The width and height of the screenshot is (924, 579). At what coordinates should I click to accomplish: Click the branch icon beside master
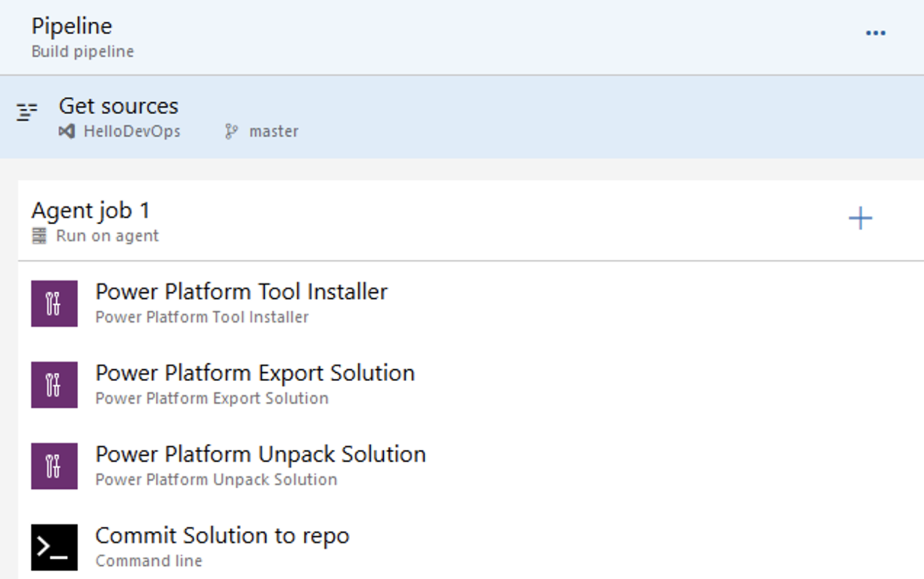tap(231, 131)
